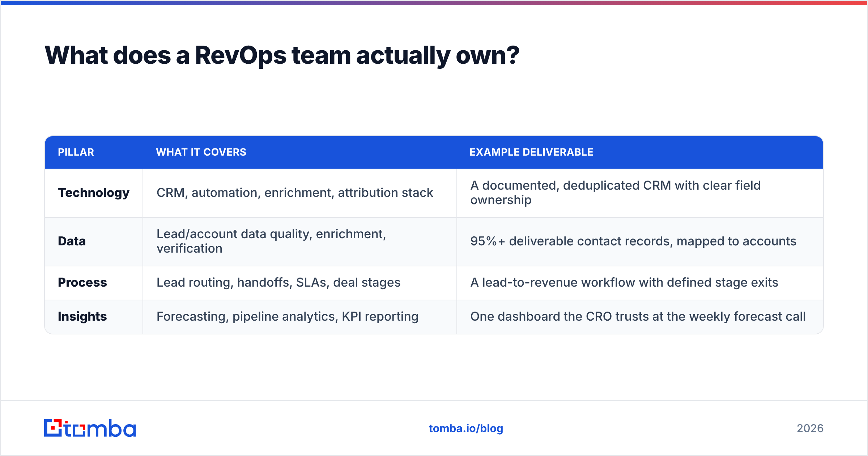Select the PILLAR column header
Screen dimensions: 868x456
[94, 152]
